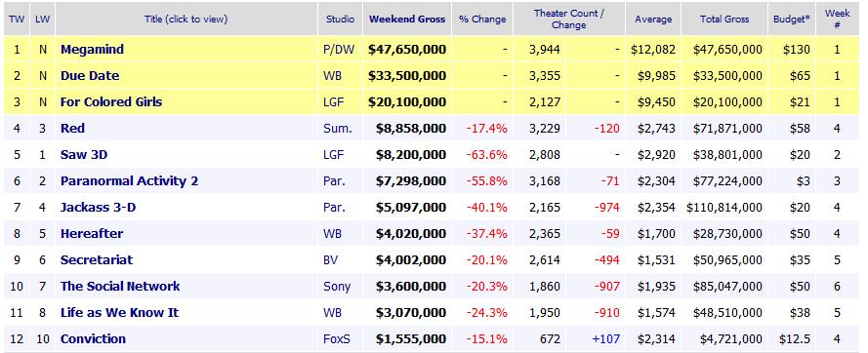Open the Secretariat title link
Viewport: 868px width, 353px height.
(x=97, y=260)
